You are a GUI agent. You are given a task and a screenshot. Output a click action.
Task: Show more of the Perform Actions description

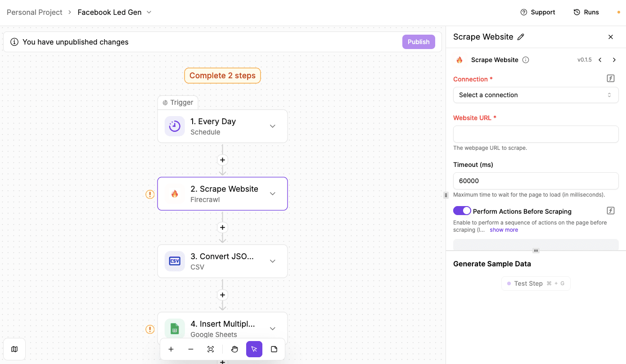504,229
